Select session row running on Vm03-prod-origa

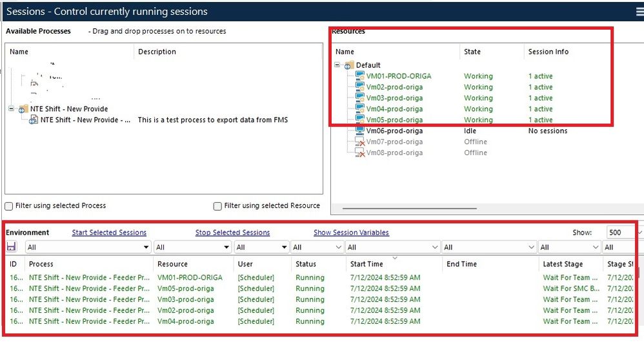click(320, 299)
